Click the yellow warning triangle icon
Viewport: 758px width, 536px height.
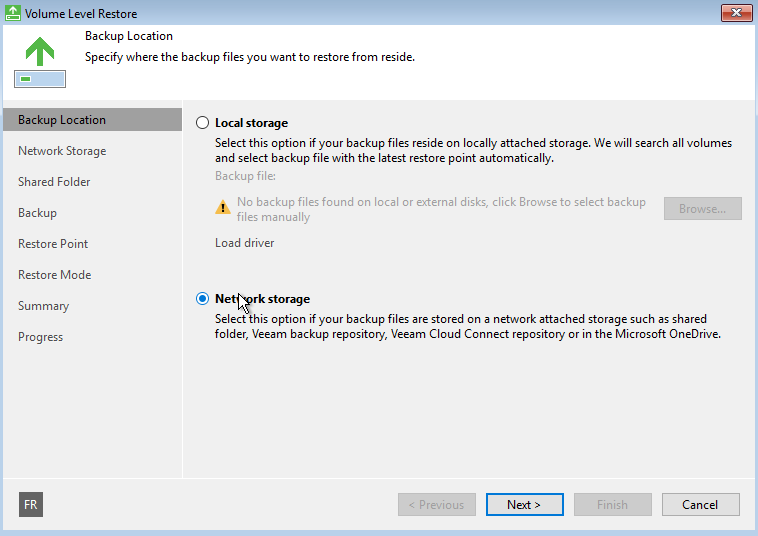tap(223, 207)
